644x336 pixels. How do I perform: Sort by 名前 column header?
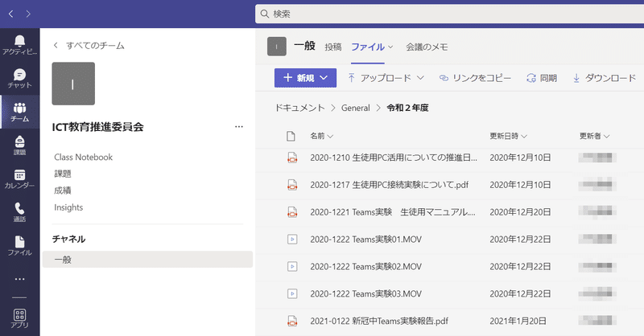(x=321, y=136)
